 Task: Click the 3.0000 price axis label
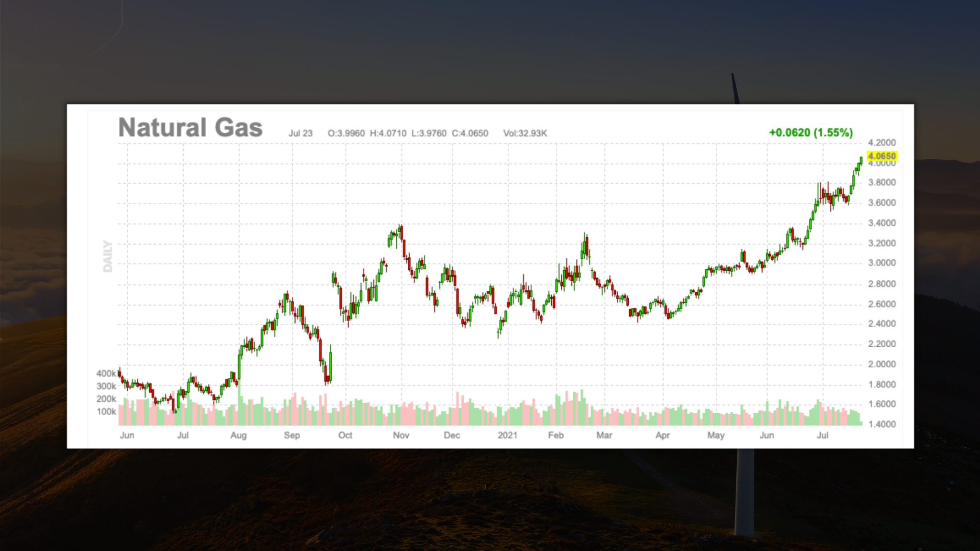(882, 263)
